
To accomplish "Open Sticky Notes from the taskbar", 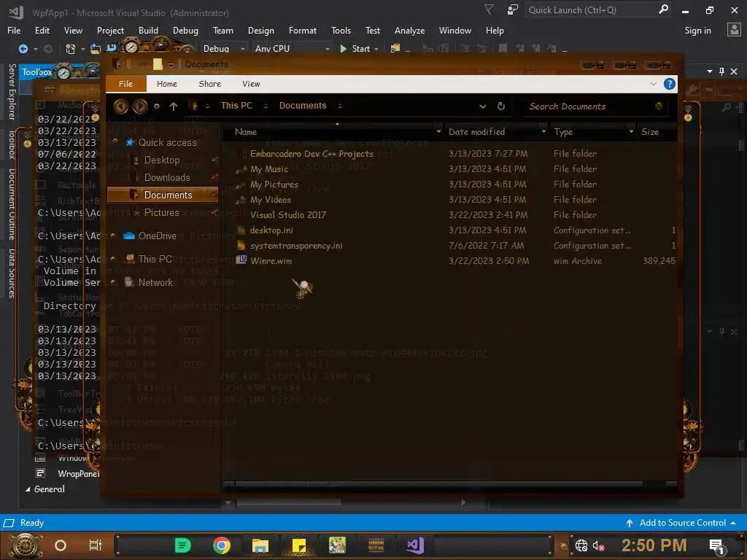I will (x=298, y=545).
